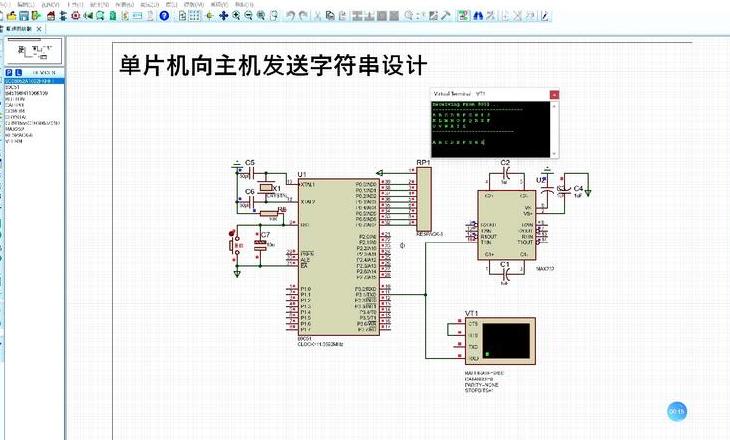Image resolution: width=730 pixels, height=440 pixels.
Task: Click the Copy to clipboard icon
Action: 330,16
